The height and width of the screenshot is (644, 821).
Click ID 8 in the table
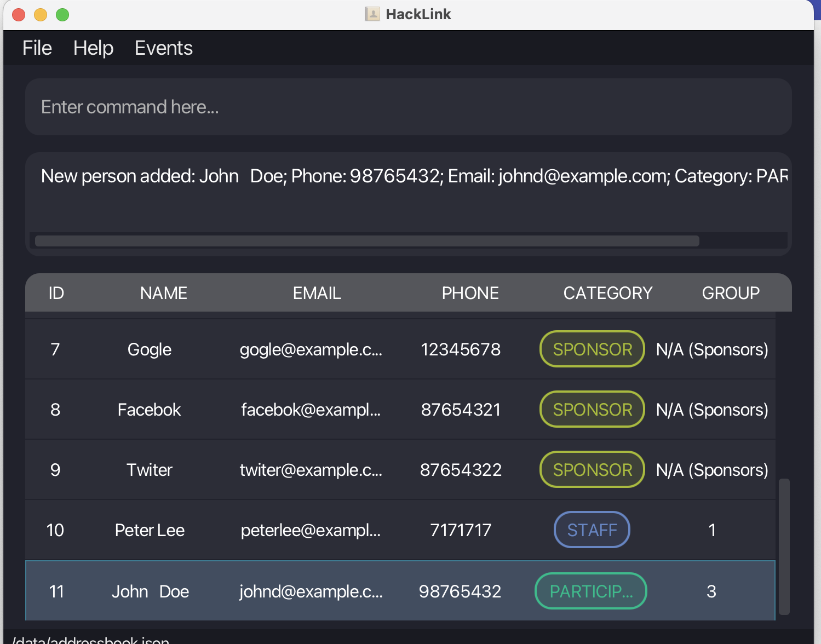coord(55,410)
